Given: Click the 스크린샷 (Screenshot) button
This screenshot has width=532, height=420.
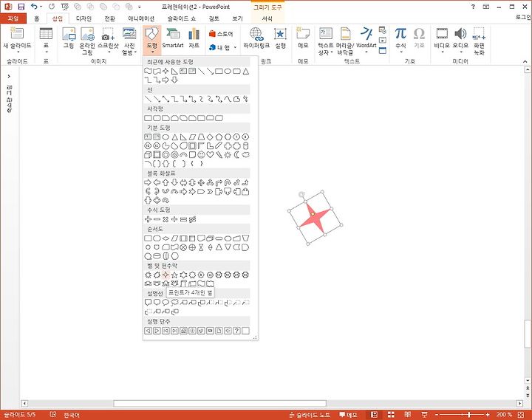Looking at the screenshot, I should point(108,41).
